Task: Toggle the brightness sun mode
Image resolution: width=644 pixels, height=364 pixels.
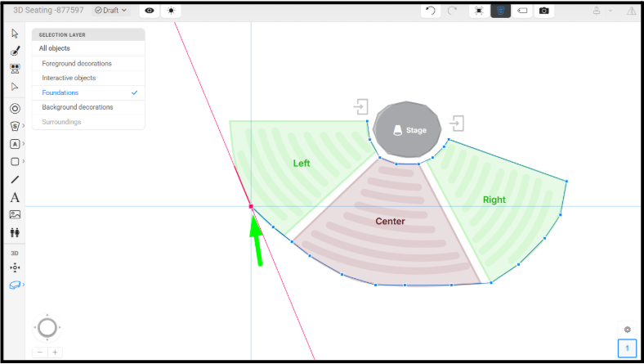Action: 171,11
